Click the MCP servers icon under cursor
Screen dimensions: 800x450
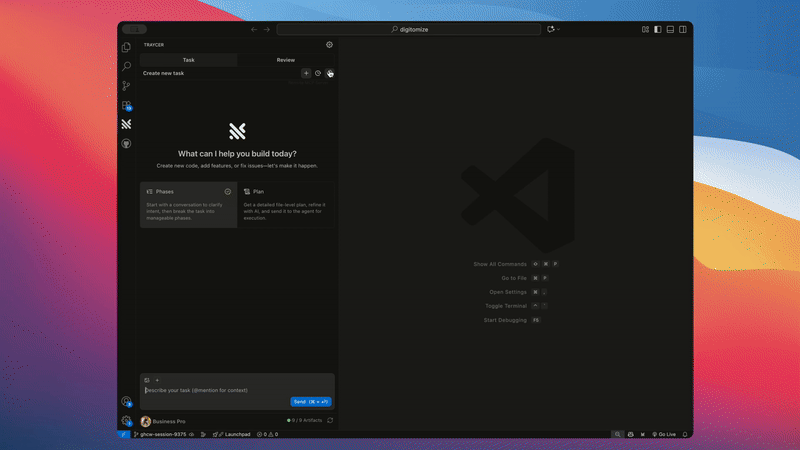click(x=330, y=73)
